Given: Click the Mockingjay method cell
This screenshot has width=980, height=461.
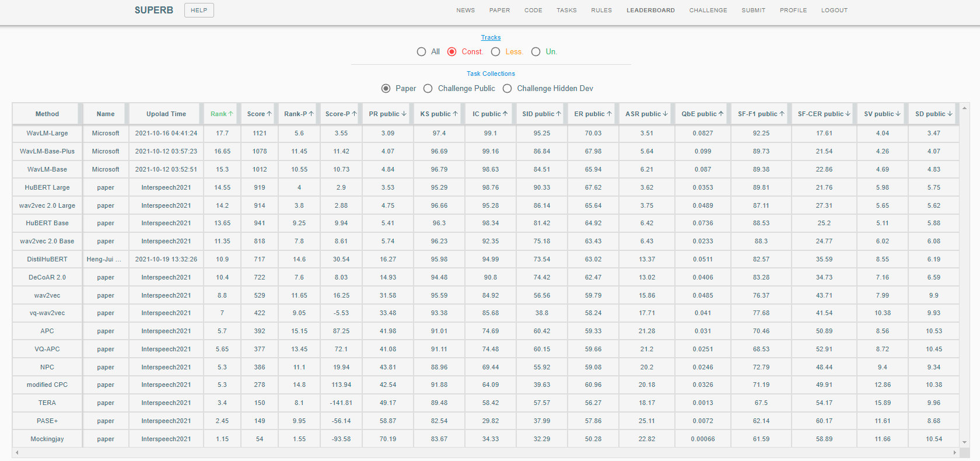Looking at the screenshot, I should click(47, 439).
